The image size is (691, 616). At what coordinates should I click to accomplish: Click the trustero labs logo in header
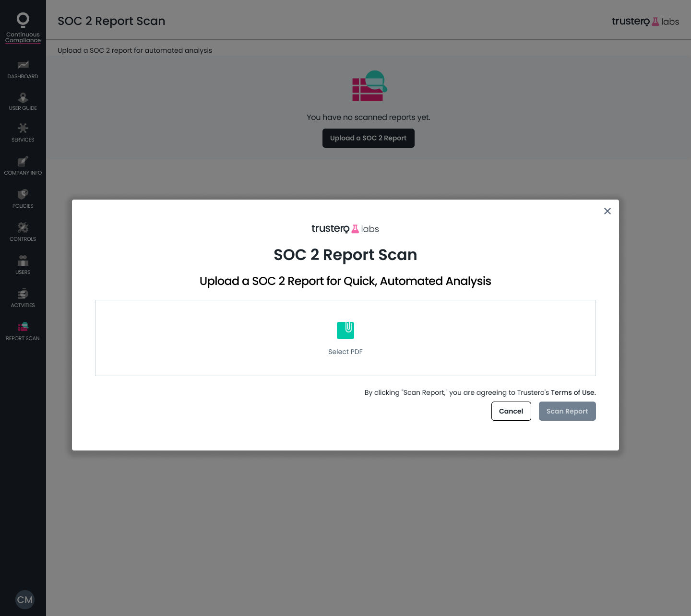tap(645, 21)
